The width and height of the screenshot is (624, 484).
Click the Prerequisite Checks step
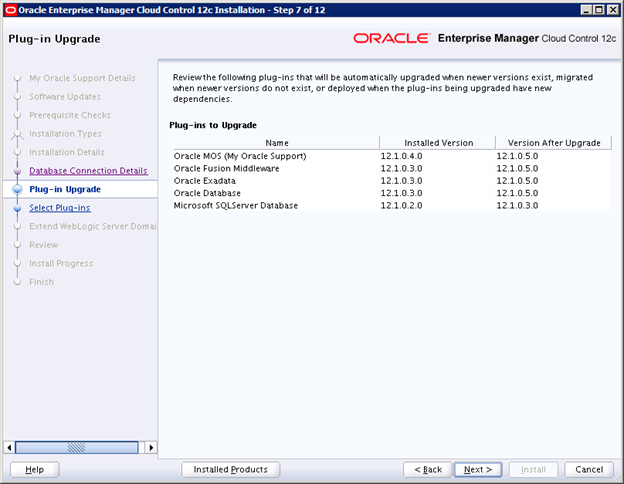pyautogui.click(x=70, y=115)
